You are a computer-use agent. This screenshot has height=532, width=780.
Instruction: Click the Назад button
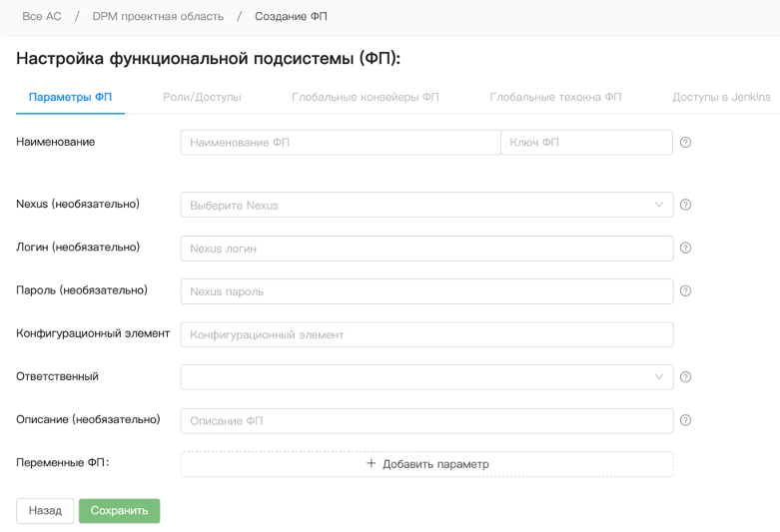tap(45, 510)
